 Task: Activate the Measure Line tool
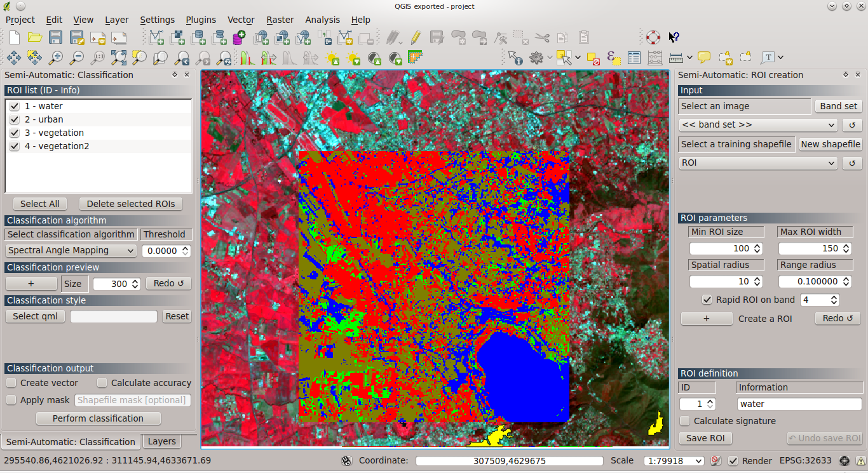click(675, 57)
